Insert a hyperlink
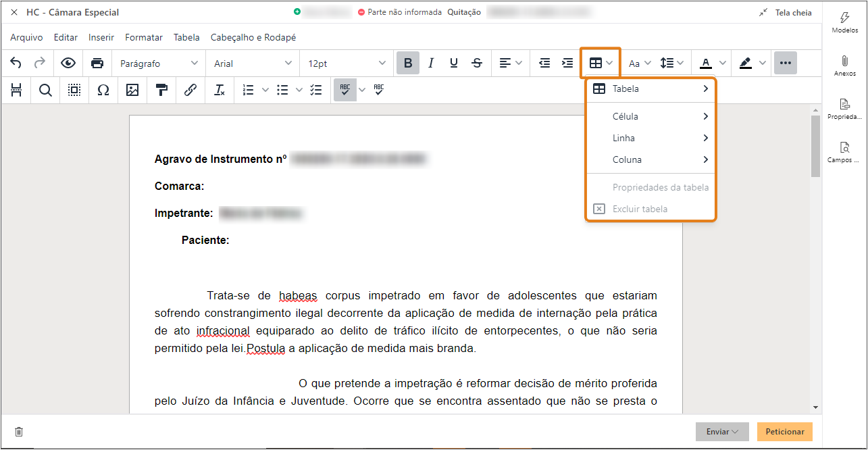Viewport: 868px width, 450px height. point(190,89)
